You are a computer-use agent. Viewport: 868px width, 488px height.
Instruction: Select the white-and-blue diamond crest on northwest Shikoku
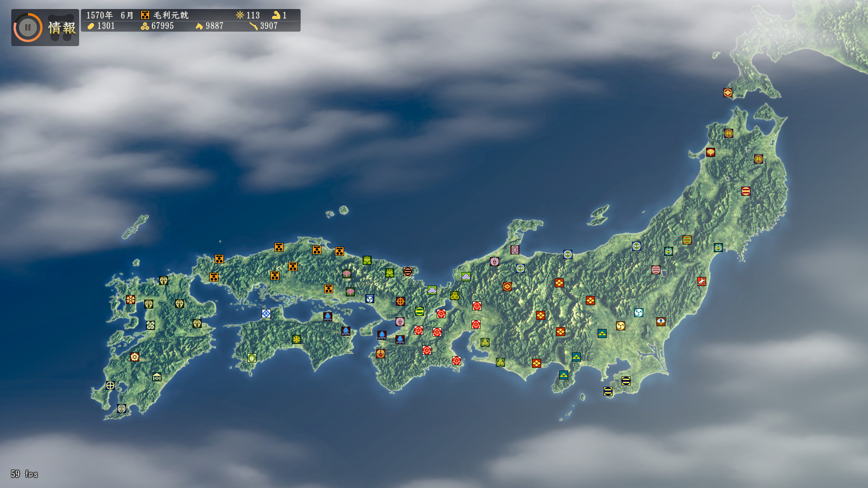tap(266, 314)
